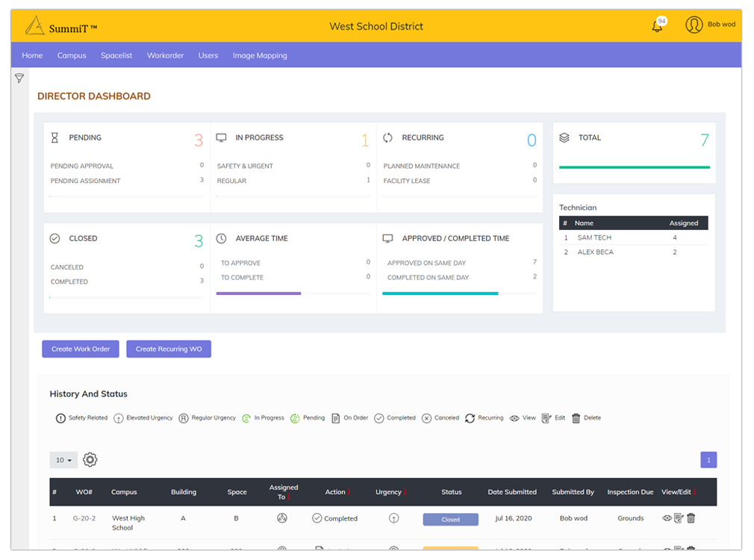Screen dimensions: 754x560
Task: View work order G-20-2 via eye icon
Action: coord(667,518)
